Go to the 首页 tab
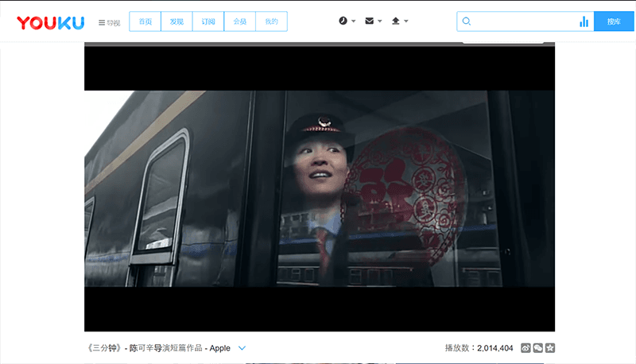Viewport: 636px width, 364px height. pyautogui.click(x=145, y=21)
